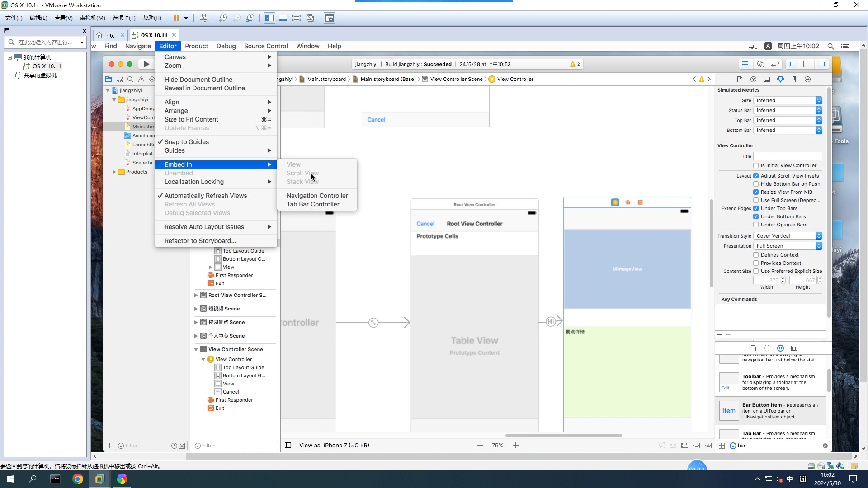Click the Cancel button in storyboard view
This screenshot has height=488, width=868.
tap(376, 119)
